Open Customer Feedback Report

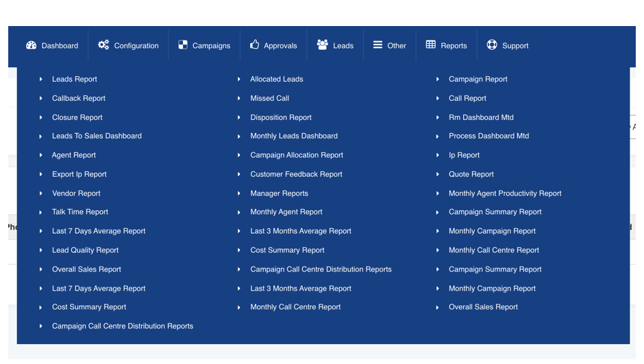point(296,175)
